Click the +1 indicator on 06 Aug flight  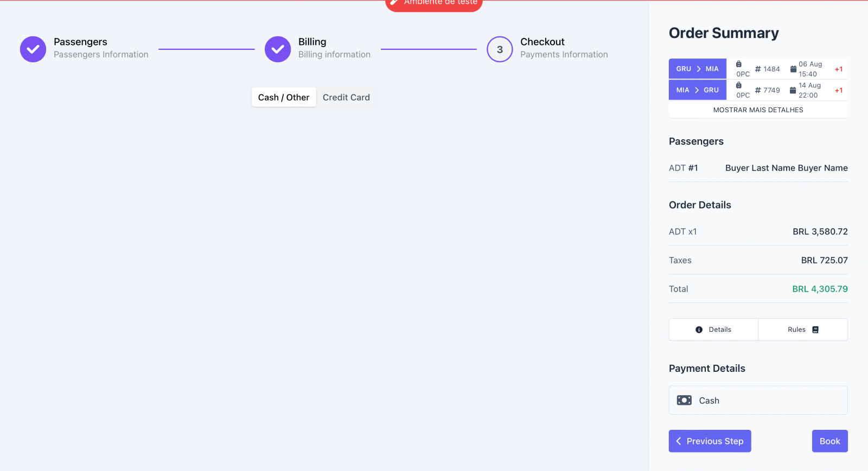tap(839, 69)
